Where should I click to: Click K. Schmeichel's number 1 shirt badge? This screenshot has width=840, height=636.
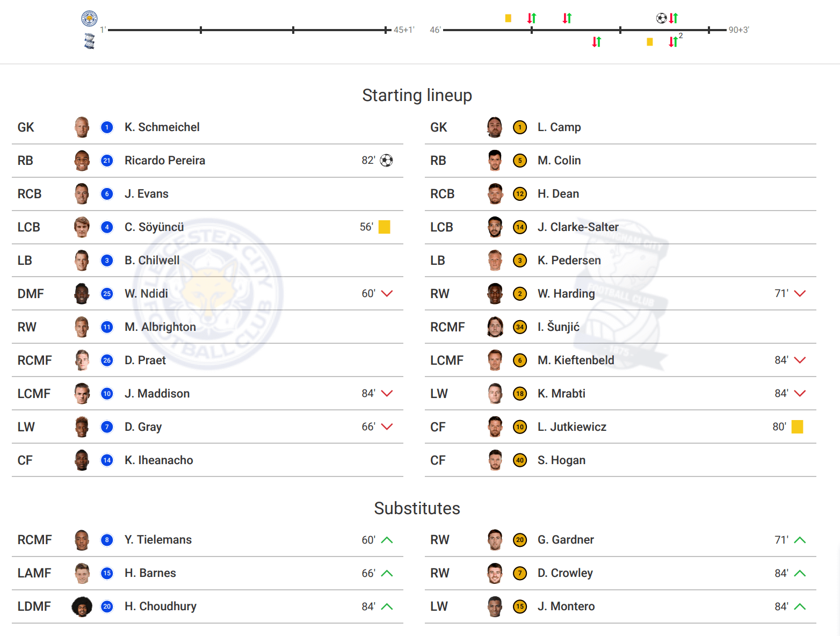107,127
